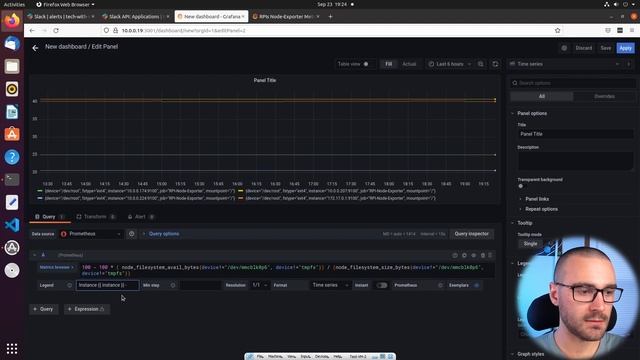Select Fill panel size option

388,64
